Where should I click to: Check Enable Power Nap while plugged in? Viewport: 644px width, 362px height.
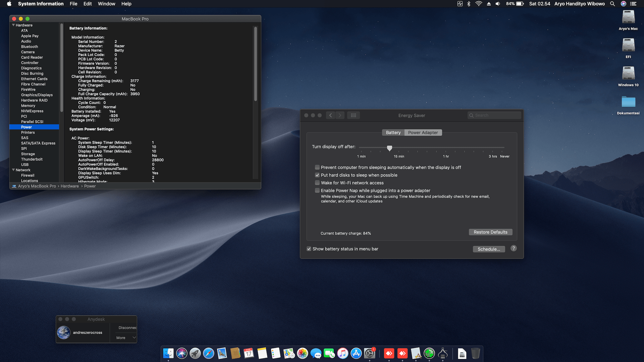[x=317, y=190]
